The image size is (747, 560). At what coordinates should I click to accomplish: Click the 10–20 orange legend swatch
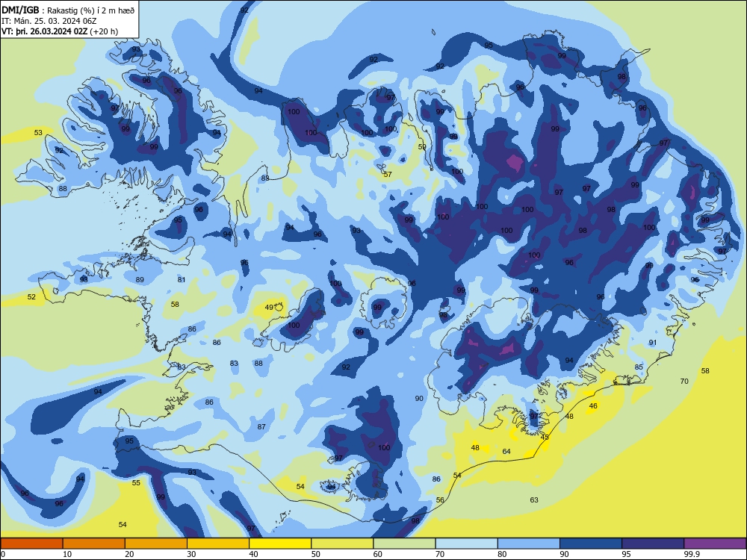click(x=94, y=544)
